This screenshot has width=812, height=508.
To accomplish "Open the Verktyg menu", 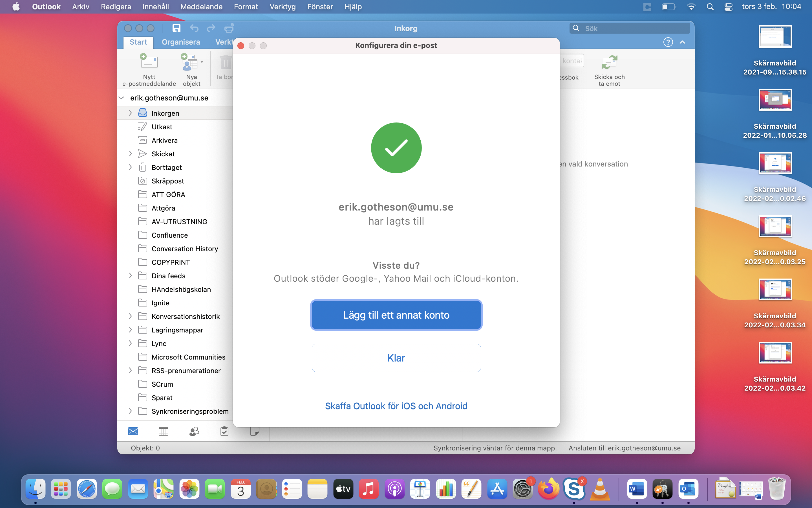I will [283, 7].
